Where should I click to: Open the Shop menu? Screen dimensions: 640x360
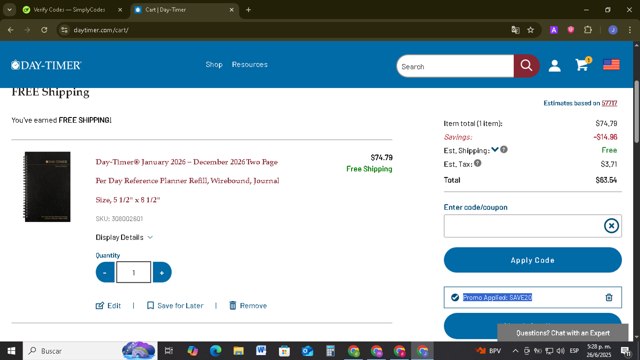tap(214, 64)
